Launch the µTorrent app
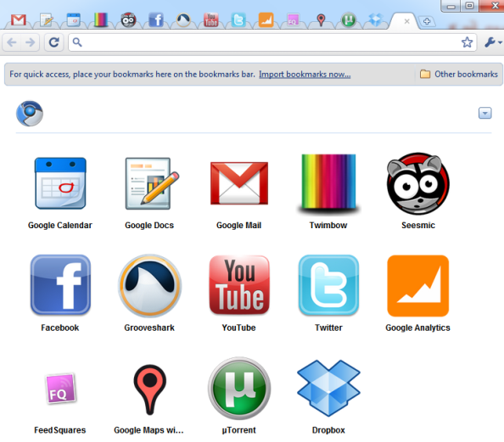The width and height of the screenshot is (504, 442). (239, 388)
